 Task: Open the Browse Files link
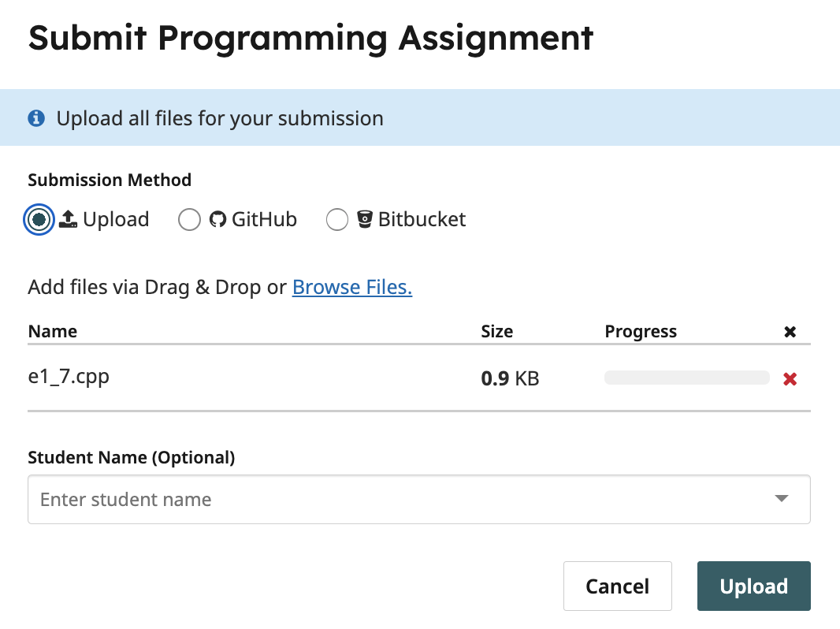click(352, 287)
